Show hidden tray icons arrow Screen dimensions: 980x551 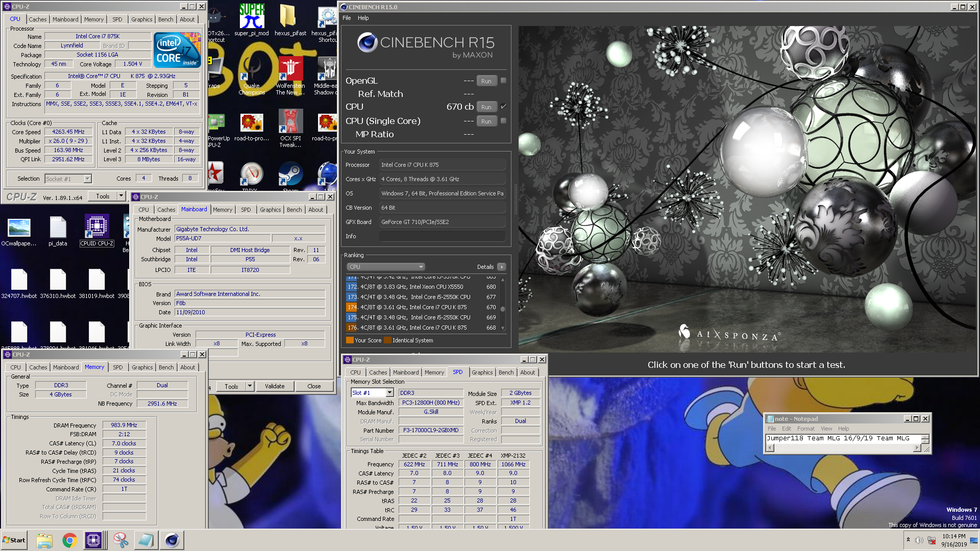pyautogui.click(x=908, y=540)
